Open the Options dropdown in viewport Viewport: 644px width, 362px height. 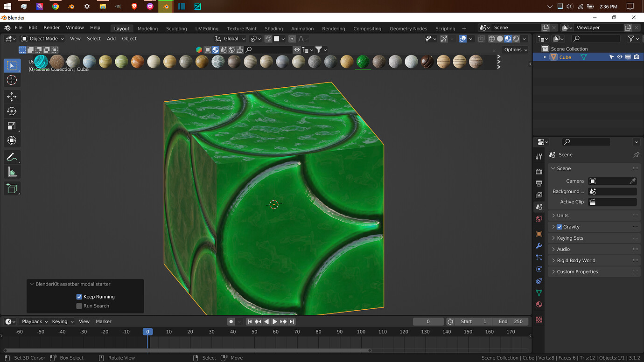[x=515, y=50]
